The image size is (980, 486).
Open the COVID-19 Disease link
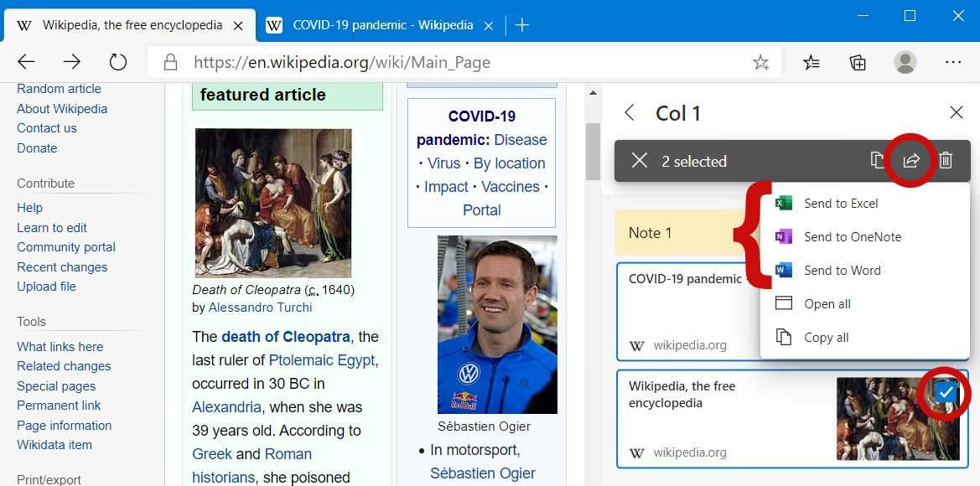521,140
